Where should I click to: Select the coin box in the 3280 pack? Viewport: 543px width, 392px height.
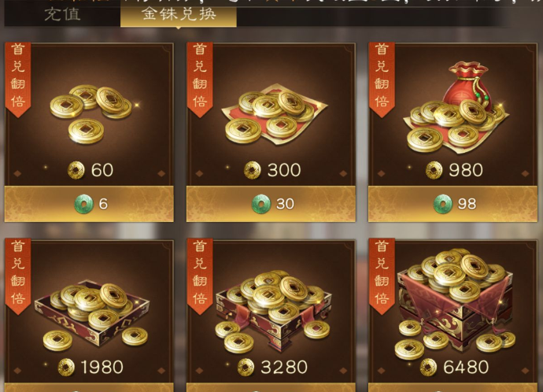click(x=274, y=312)
